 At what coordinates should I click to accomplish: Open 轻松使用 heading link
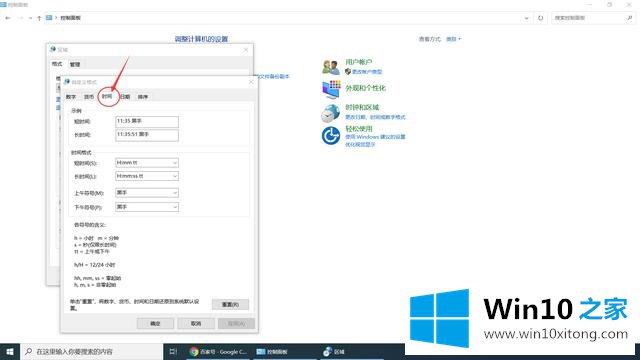(359, 129)
